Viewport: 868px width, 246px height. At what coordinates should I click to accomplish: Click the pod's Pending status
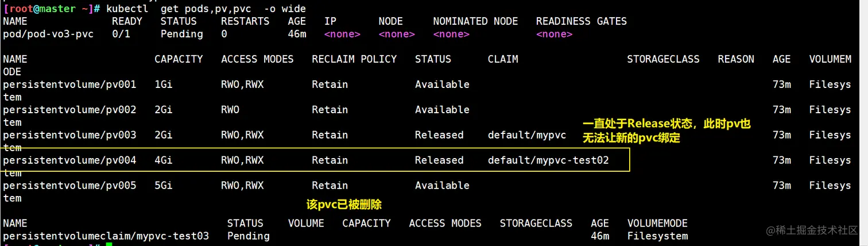pos(181,34)
